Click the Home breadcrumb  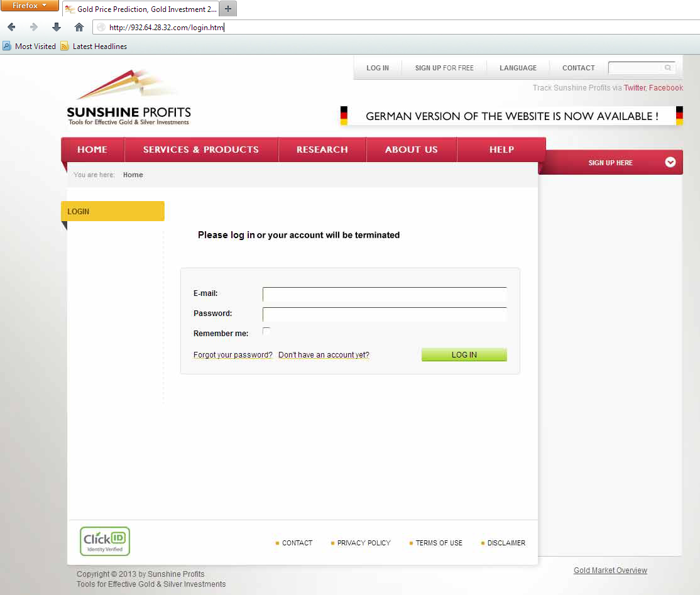(133, 175)
